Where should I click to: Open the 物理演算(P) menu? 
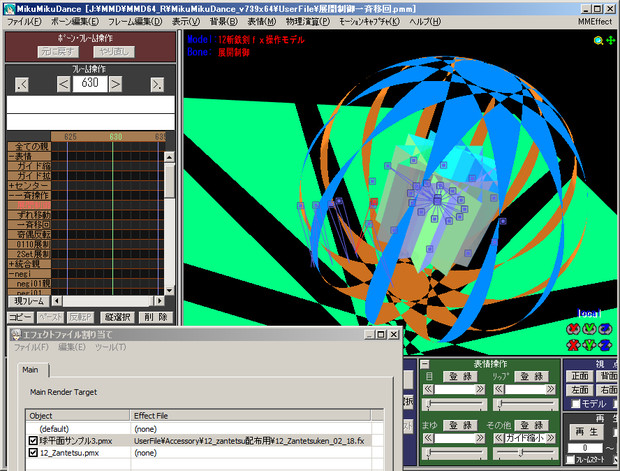tap(308, 22)
